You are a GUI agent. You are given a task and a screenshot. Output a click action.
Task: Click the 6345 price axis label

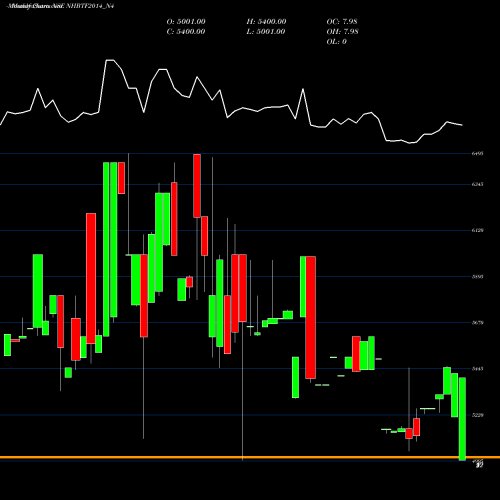click(477, 184)
